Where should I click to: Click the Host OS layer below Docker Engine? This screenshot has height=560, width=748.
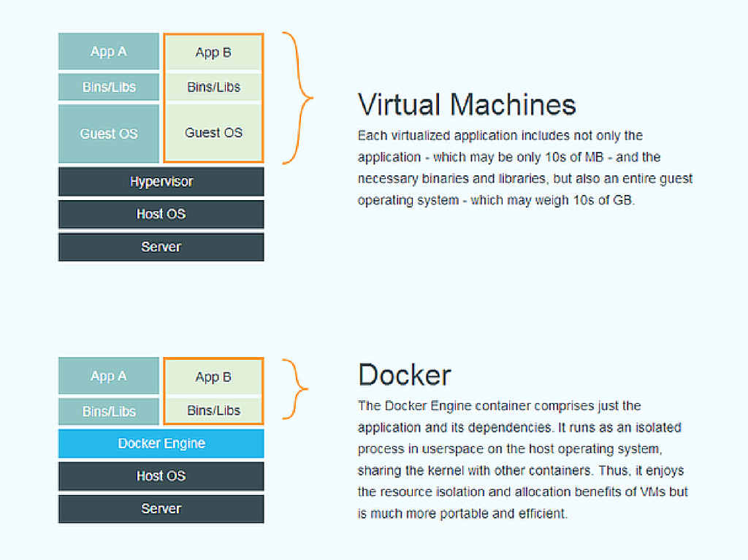[161, 475]
